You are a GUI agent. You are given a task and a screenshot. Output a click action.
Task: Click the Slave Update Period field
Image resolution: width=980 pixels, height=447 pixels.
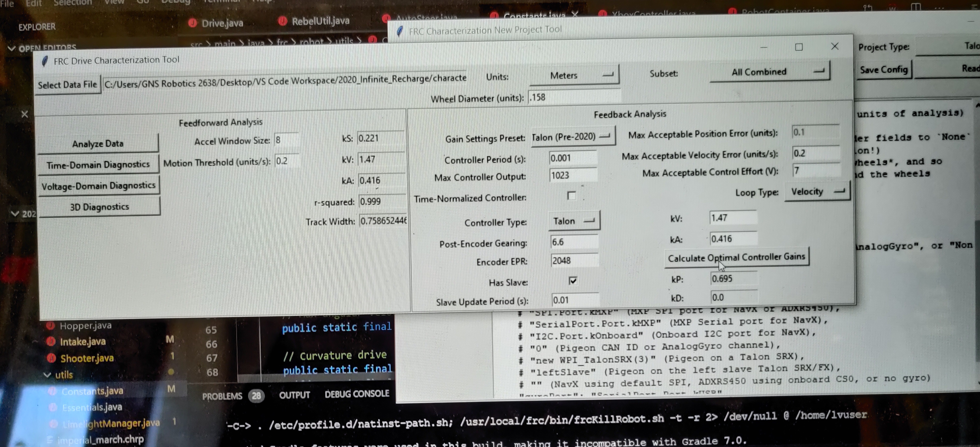575,300
